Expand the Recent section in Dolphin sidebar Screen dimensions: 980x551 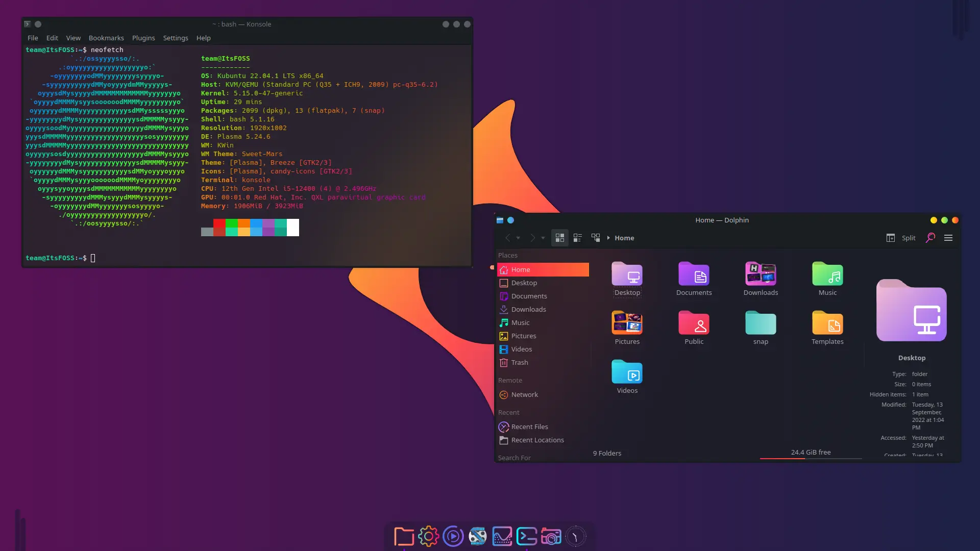click(x=509, y=412)
